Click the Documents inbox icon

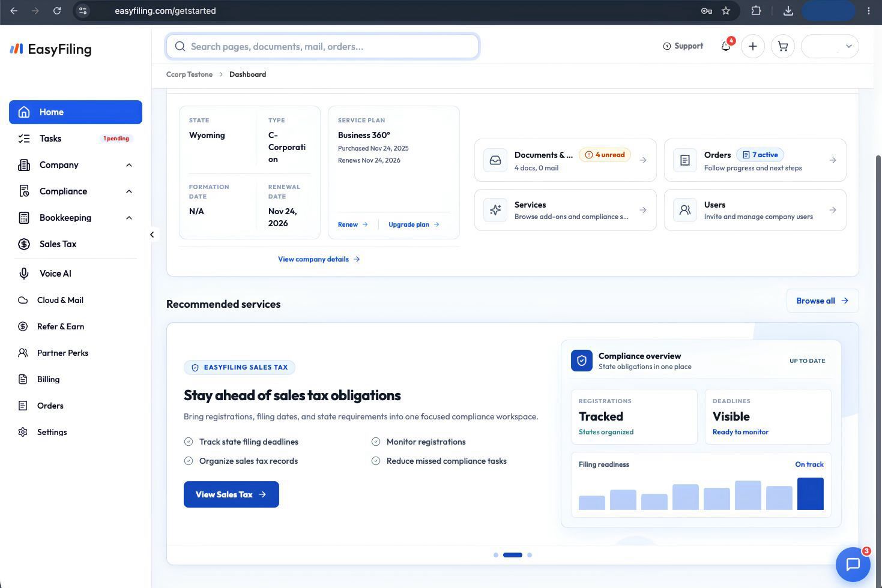[x=495, y=160]
